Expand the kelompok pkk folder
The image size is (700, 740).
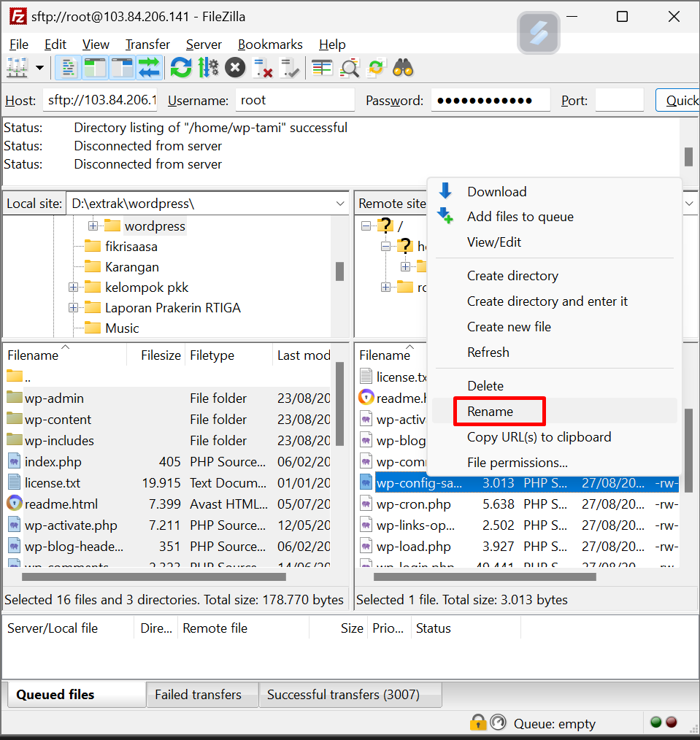[x=73, y=287]
